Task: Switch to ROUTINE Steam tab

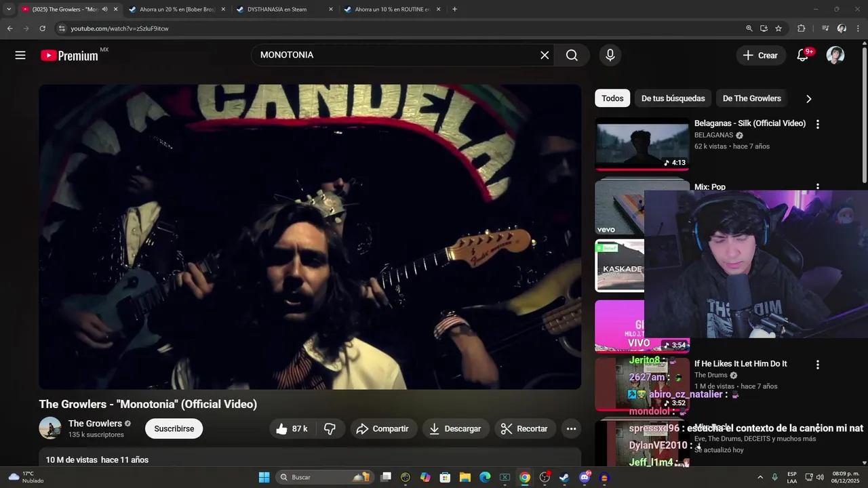Action: point(392,9)
